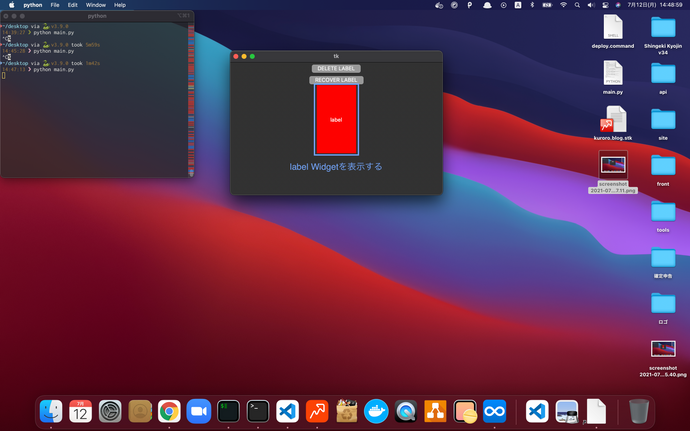Close the tk window
The width and height of the screenshot is (690, 431).
click(x=236, y=56)
